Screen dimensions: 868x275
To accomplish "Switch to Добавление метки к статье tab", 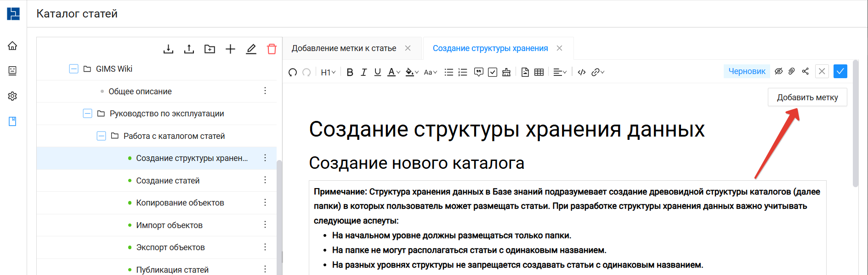I will tap(344, 48).
